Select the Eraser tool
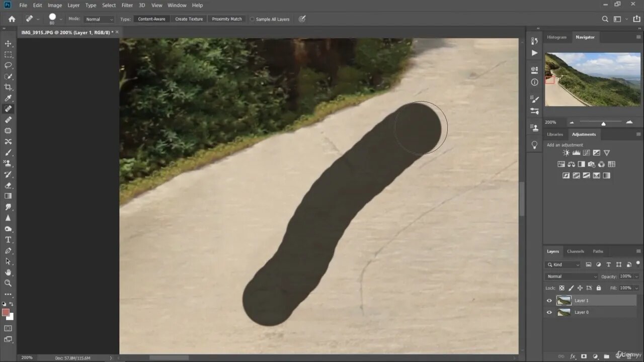Screen dimensions: 644x362 point(8,185)
